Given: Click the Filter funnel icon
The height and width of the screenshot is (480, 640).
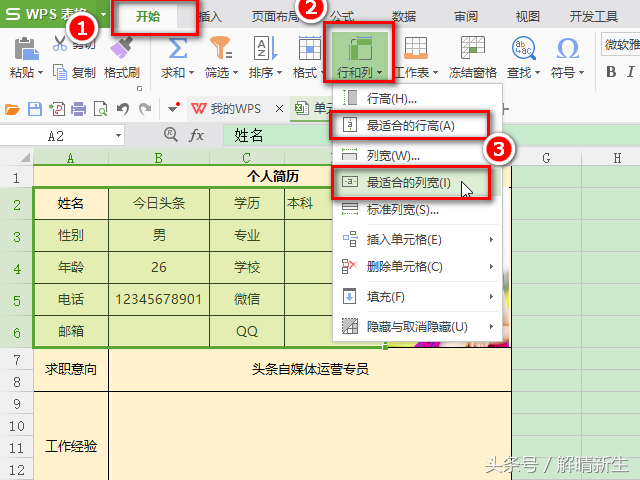Looking at the screenshot, I should 218,47.
